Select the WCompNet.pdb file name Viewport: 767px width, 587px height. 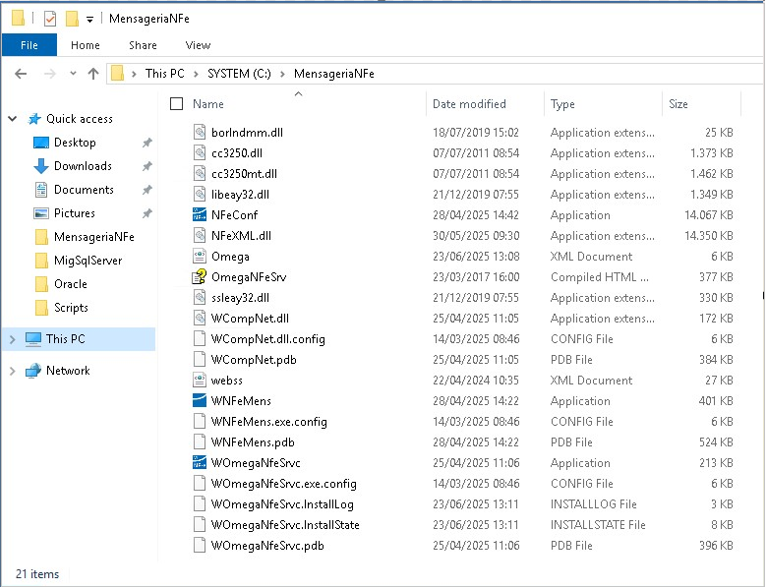coord(254,360)
